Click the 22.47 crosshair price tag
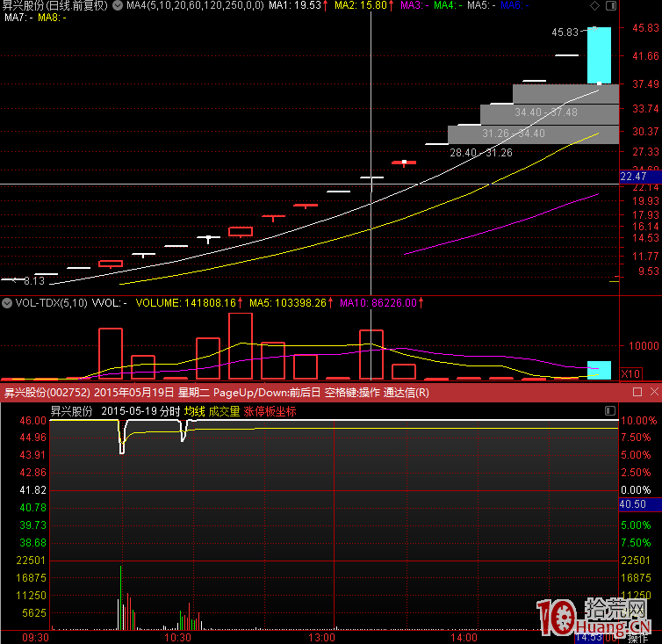 [640, 177]
